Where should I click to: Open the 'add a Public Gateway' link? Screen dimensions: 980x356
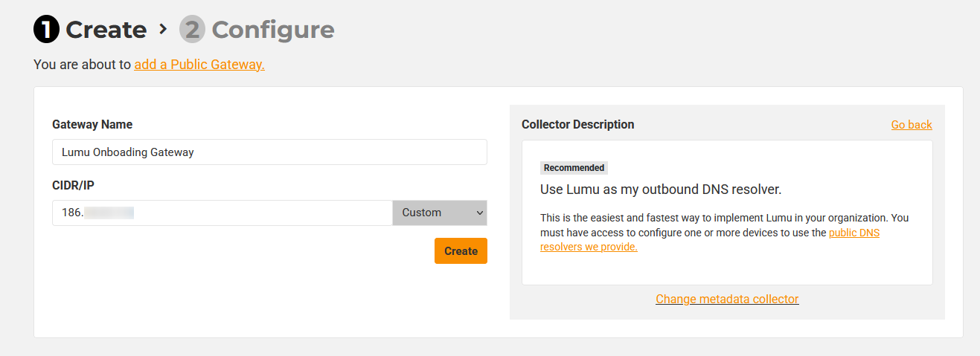pyautogui.click(x=199, y=65)
